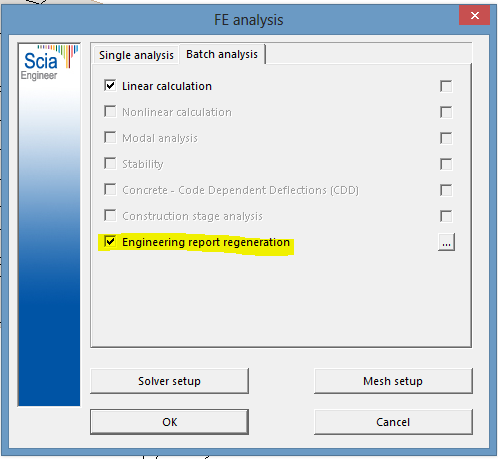Screen dimensions: 498x459
Task: Toggle right-side checkbox for Construction stage analysis
Action: pos(446,216)
